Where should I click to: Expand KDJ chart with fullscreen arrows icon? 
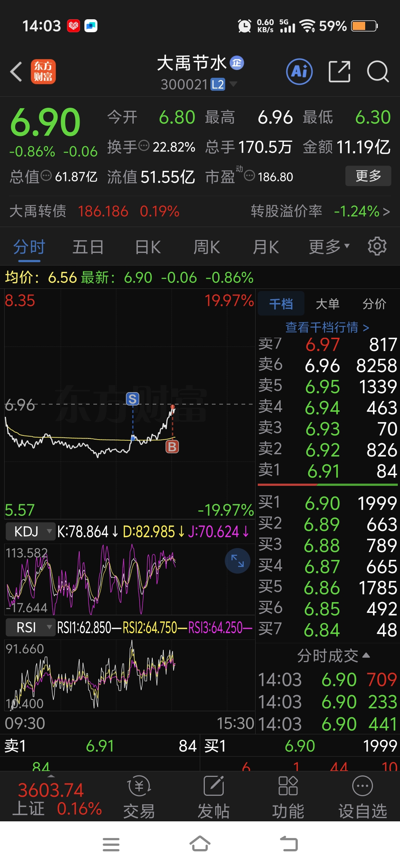click(237, 561)
